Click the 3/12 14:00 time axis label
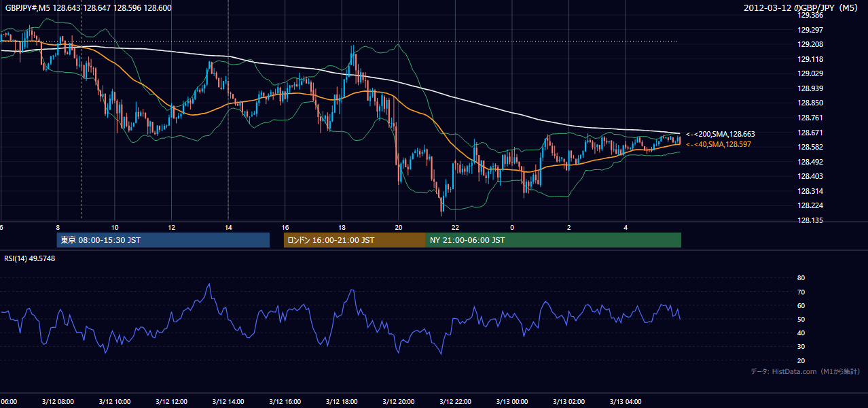Image resolution: width=868 pixels, height=408 pixels. 228,401
